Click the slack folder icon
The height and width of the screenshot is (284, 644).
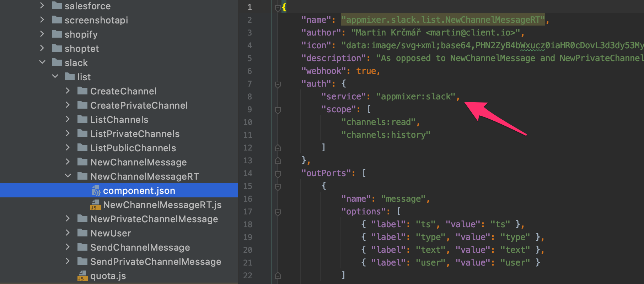click(x=57, y=62)
